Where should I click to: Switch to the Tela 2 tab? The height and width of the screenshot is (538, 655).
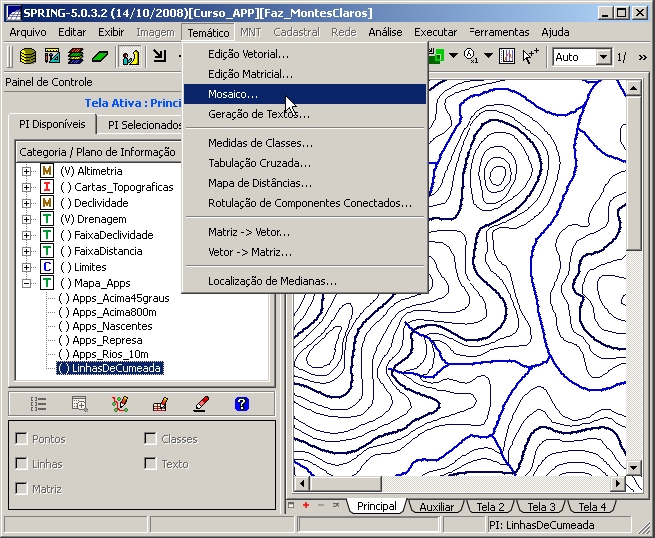point(489,507)
